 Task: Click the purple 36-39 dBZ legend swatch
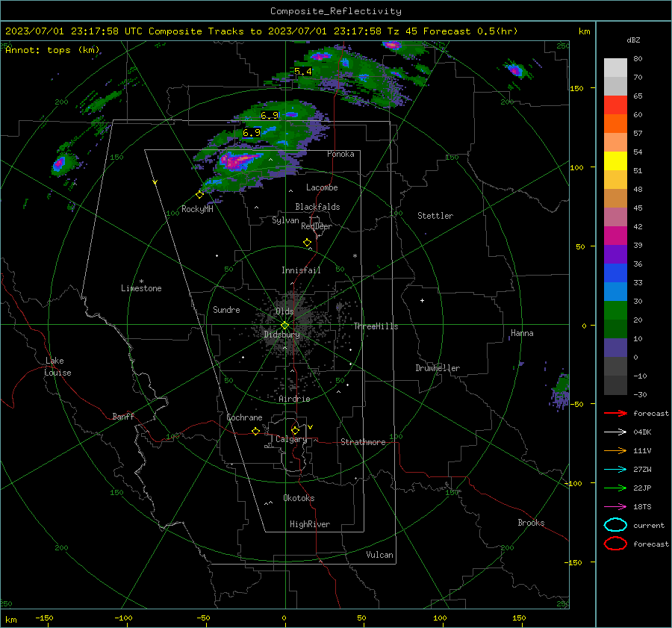[615, 254]
